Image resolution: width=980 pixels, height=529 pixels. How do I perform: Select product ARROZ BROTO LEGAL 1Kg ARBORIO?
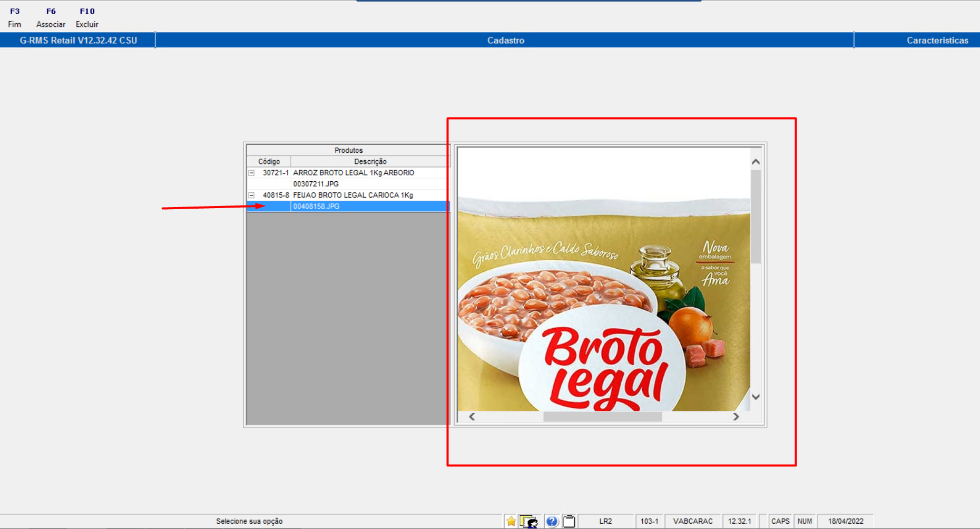(x=354, y=173)
